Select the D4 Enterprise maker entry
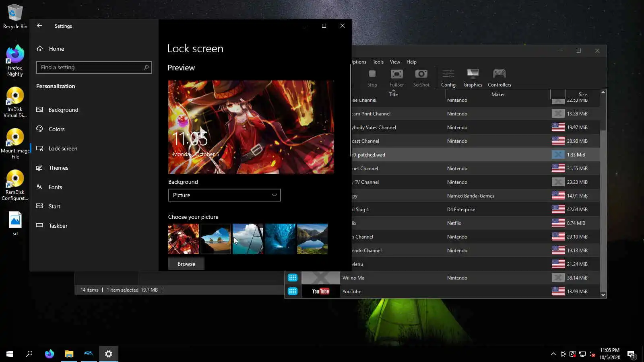Image resolution: width=644 pixels, height=362 pixels. (461, 210)
